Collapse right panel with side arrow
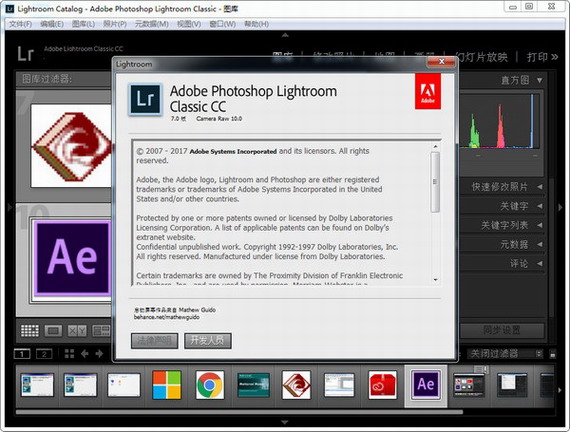 [561, 207]
